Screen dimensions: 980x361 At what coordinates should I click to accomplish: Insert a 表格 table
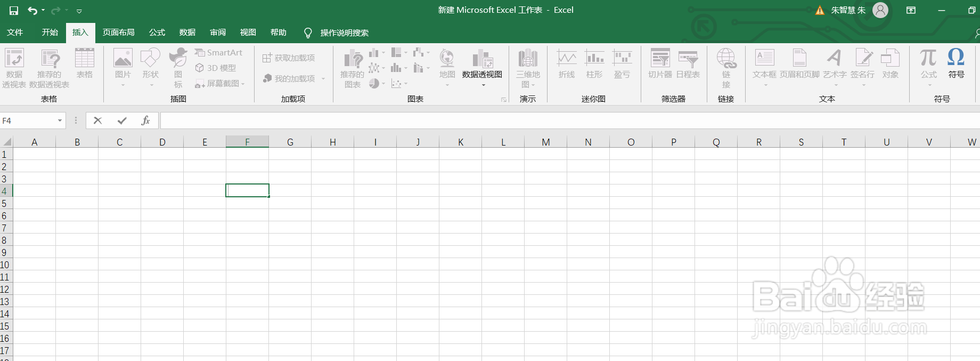[85, 64]
